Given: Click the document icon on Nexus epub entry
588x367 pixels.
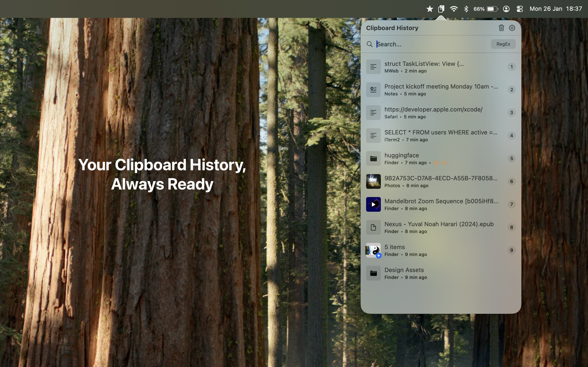Looking at the screenshot, I should tap(373, 227).
